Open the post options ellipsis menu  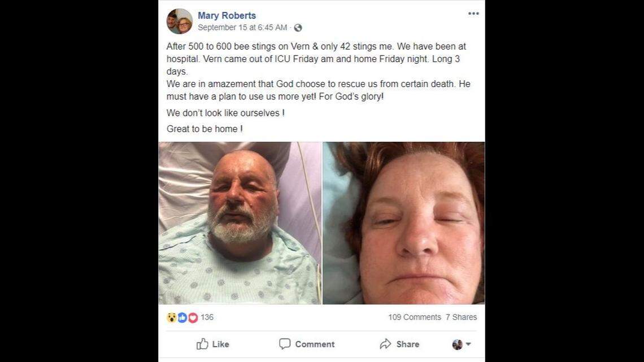coord(473,13)
